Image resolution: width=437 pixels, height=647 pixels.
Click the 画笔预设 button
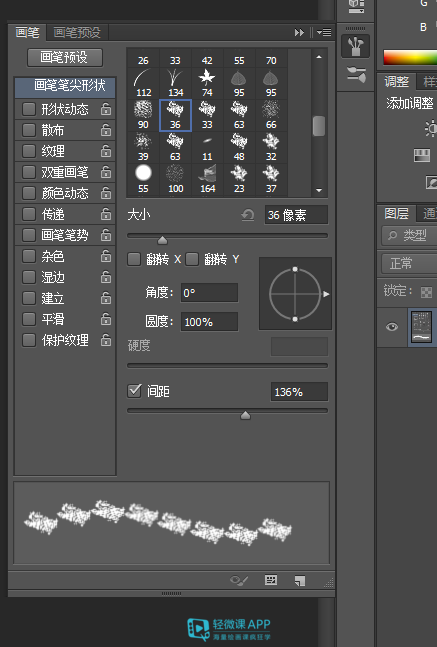[x=65, y=57]
